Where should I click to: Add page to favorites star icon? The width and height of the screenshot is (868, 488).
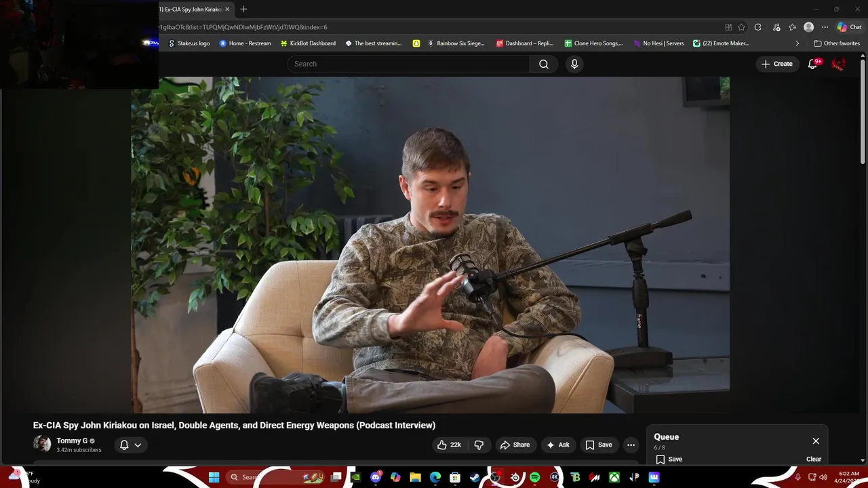click(741, 27)
